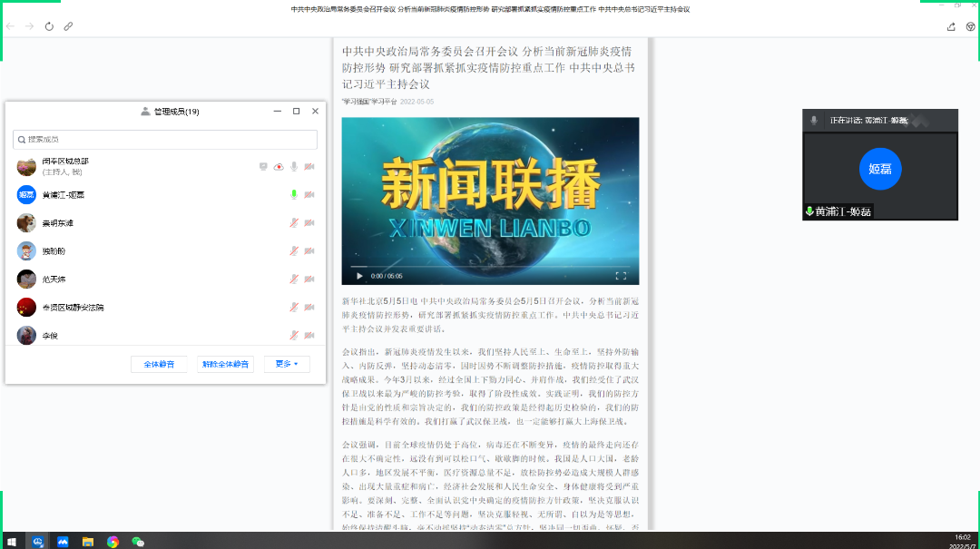Viewport: 980px width, 549px height.
Task: Open WeChat from the taskbar
Action: (x=138, y=542)
